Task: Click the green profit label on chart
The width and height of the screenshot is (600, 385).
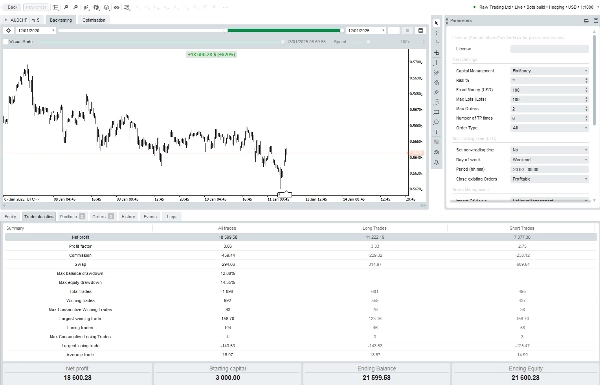Action: [x=212, y=54]
